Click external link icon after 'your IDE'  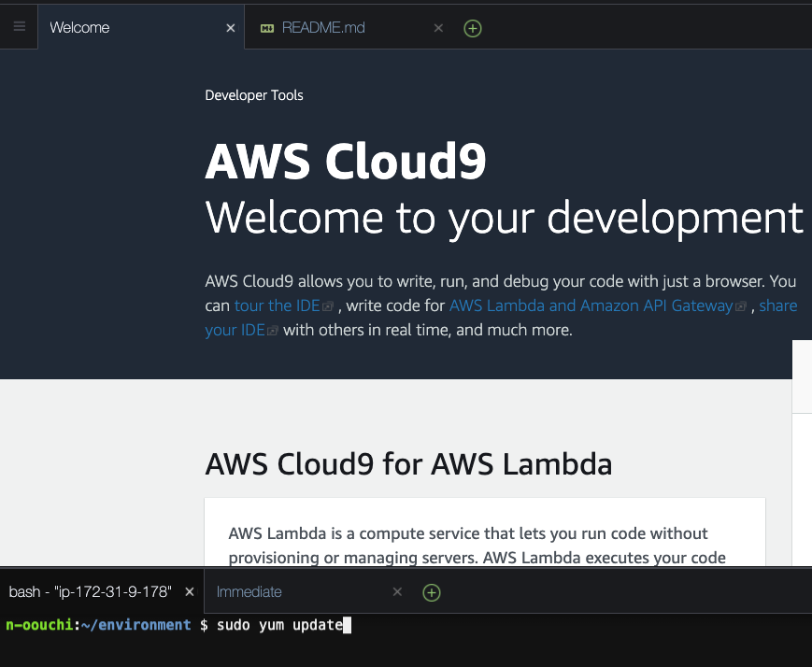273,331
